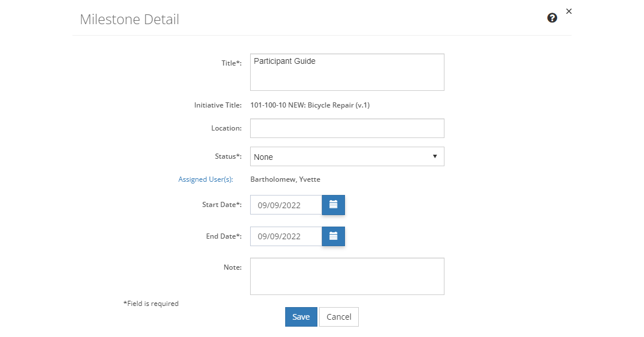
Task: Select the assigned user Bartholomew, Yvette text
Action: tap(285, 179)
